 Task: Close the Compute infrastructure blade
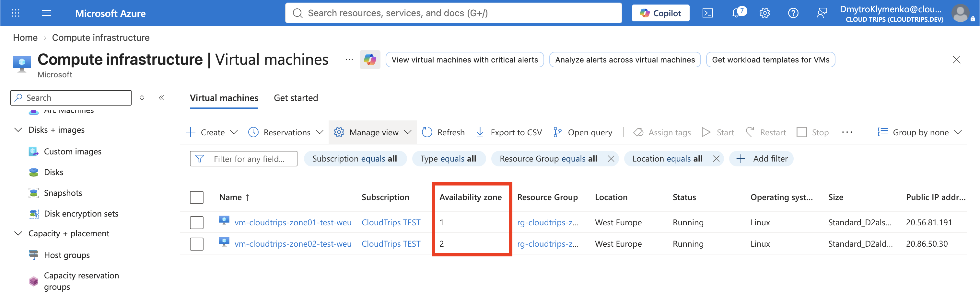point(956,60)
